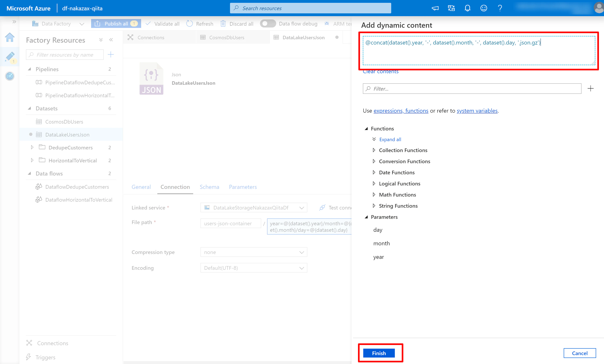This screenshot has width=604, height=364.
Task: Open the Monitor gauge icon in sidebar
Action: [10, 76]
